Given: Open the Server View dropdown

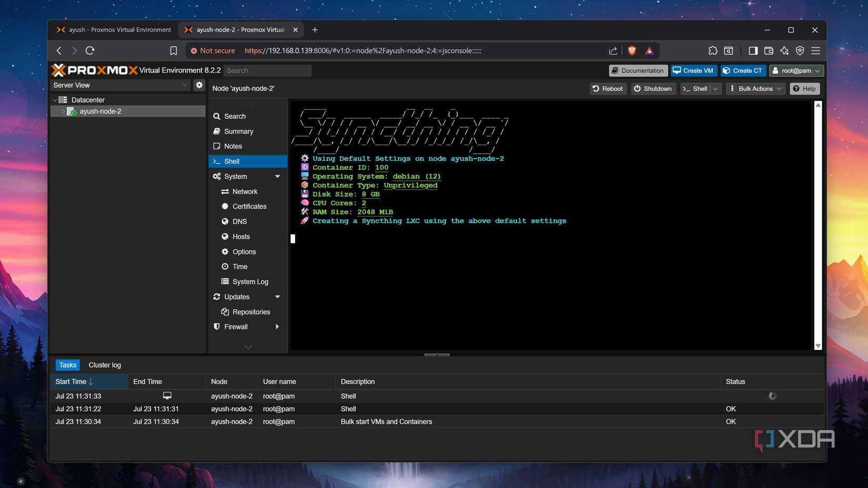Looking at the screenshot, I should (x=120, y=85).
